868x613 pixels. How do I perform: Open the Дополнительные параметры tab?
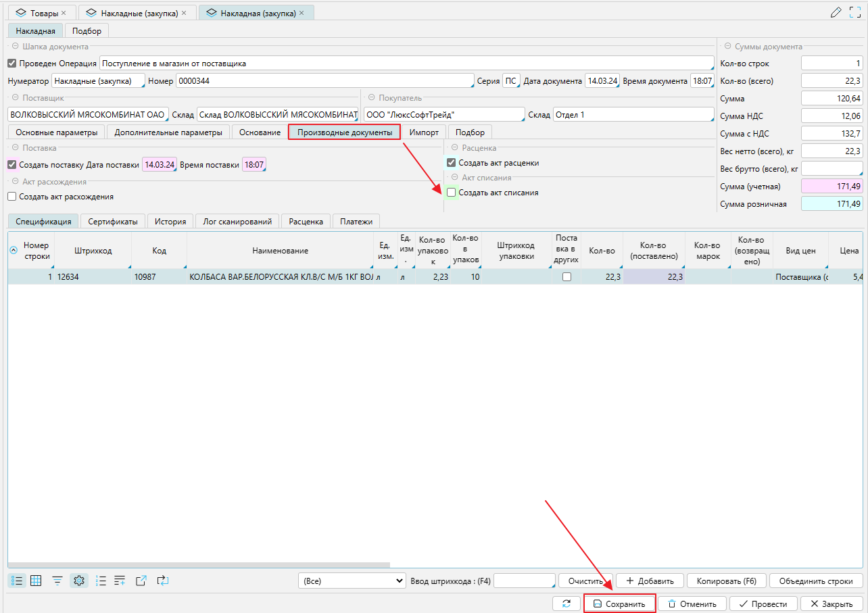(168, 132)
